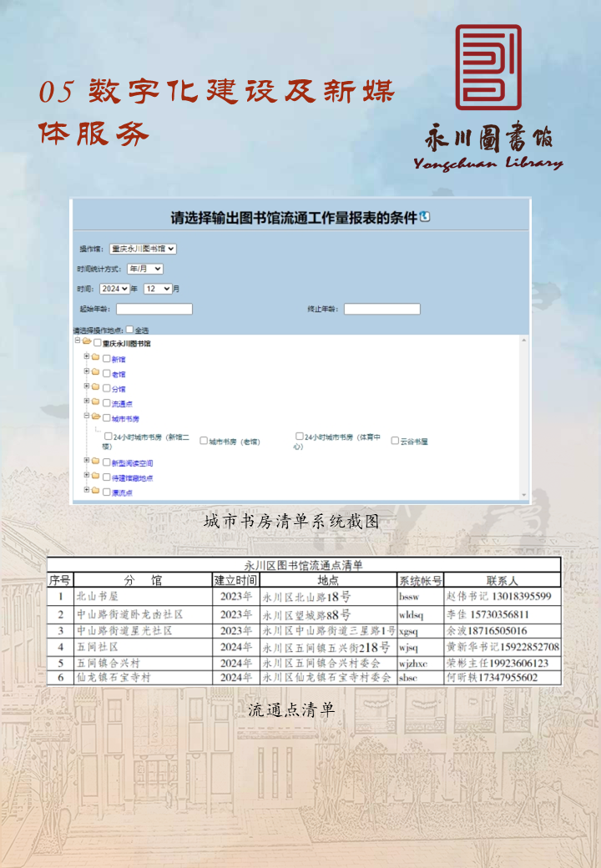Tick the 云谷书屋 checkbox

[x=395, y=441]
